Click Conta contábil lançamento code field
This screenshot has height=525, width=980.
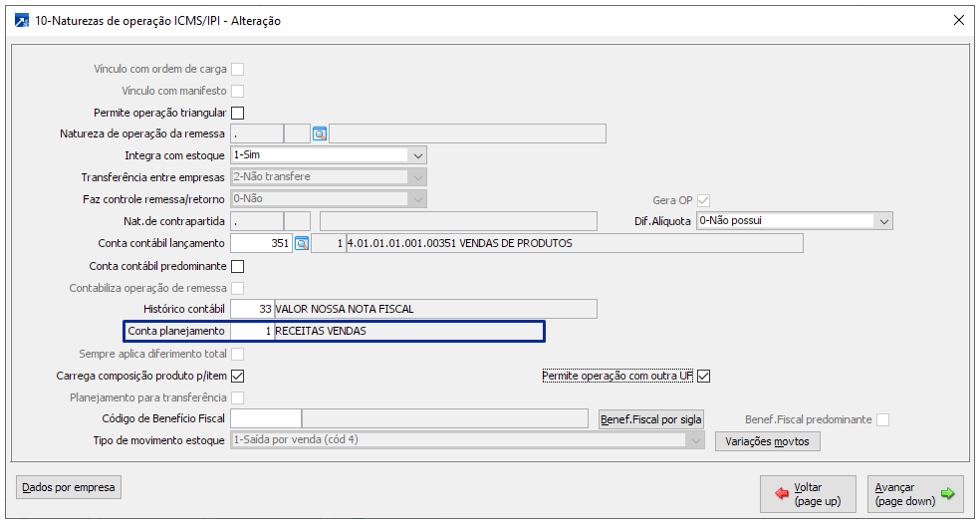point(261,243)
